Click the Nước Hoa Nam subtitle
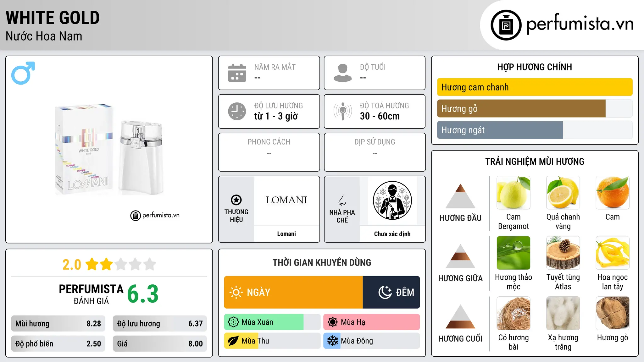Screen dimensions: 644x362 tap(44, 36)
